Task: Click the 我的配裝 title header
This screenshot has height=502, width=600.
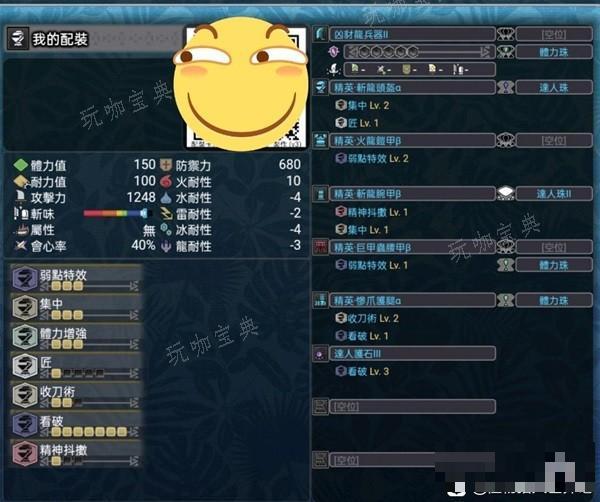Action: coord(60,39)
